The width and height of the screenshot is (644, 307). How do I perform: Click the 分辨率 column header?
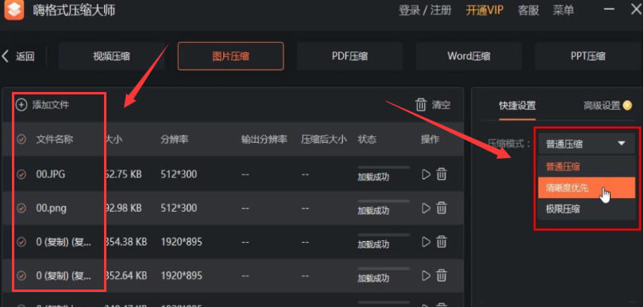175,140
